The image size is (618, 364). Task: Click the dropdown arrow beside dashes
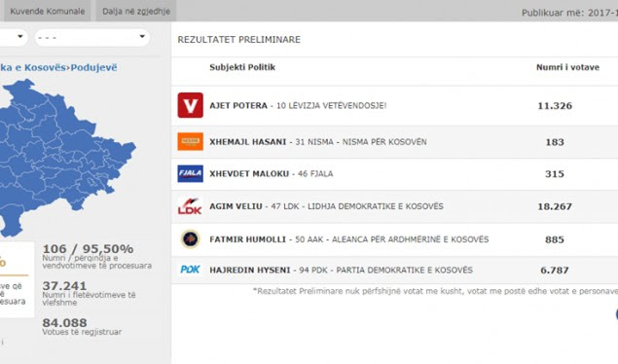pyautogui.click(x=142, y=37)
